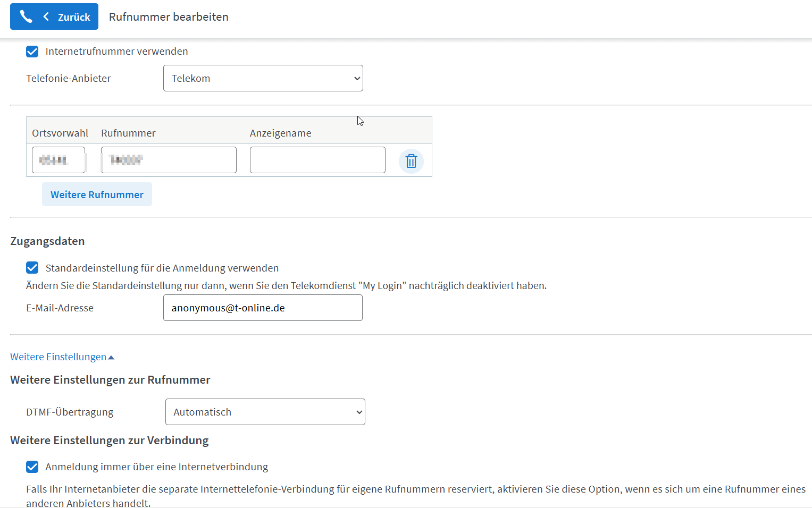Click the Zugangsdaten section heading

click(x=47, y=241)
